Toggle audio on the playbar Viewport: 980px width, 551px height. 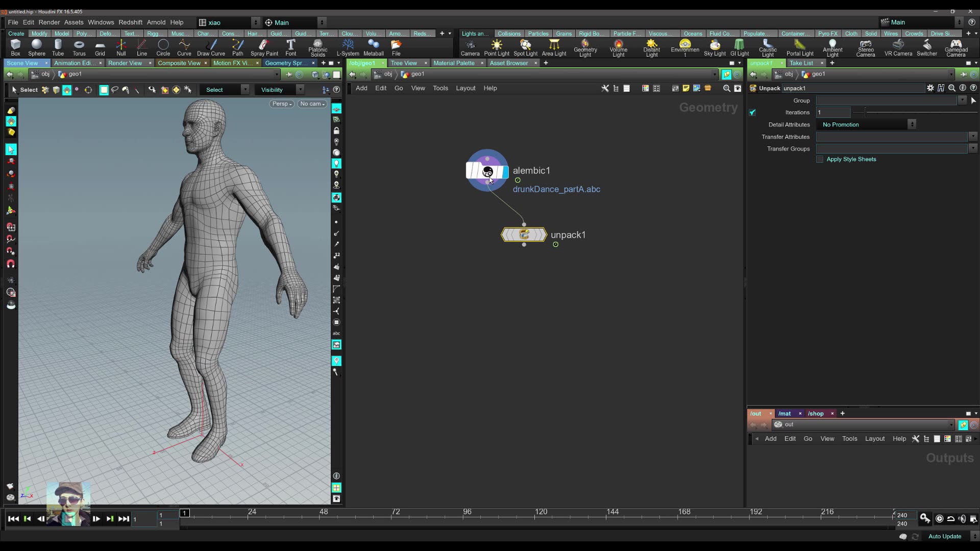click(962, 519)
